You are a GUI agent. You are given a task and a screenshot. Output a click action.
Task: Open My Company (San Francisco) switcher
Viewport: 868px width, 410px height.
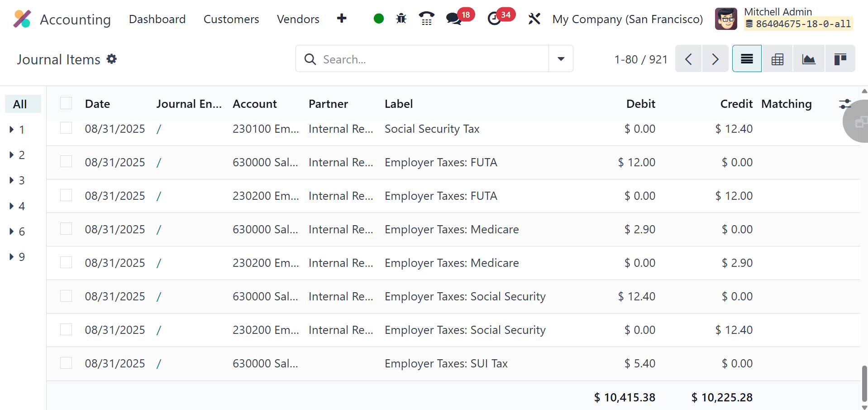pos(627,19)
